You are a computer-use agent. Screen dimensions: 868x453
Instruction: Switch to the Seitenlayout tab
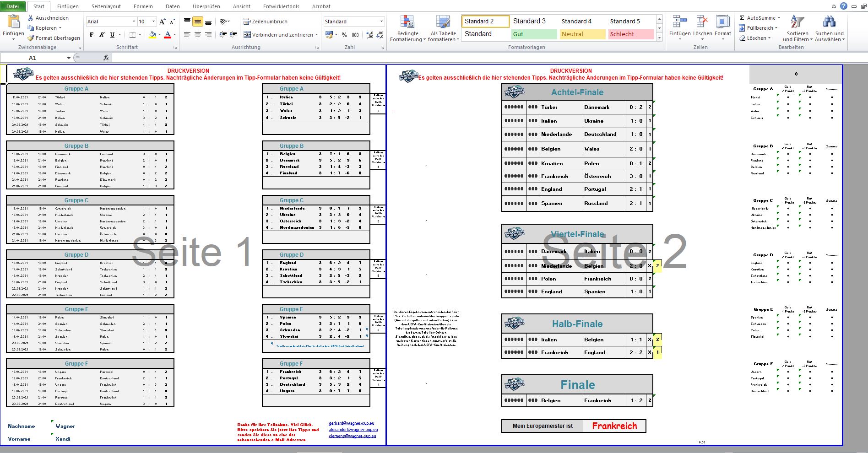tap(106, 6)
